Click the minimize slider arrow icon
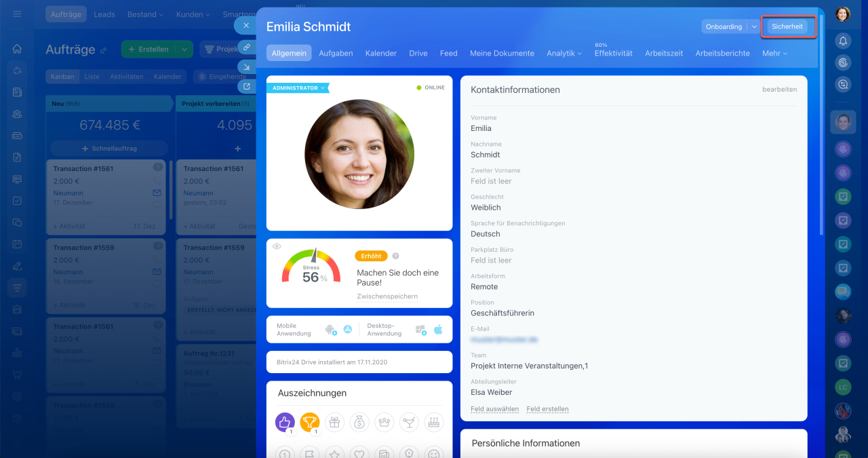 [x=247, y=67]
